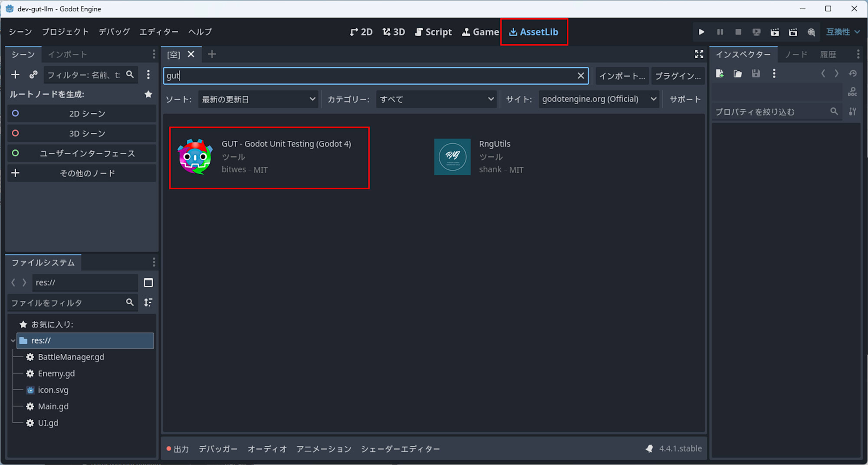Toggle distraction free mode expand icon
The height and width of the screenshot is (465, 868).
point(699,54)
